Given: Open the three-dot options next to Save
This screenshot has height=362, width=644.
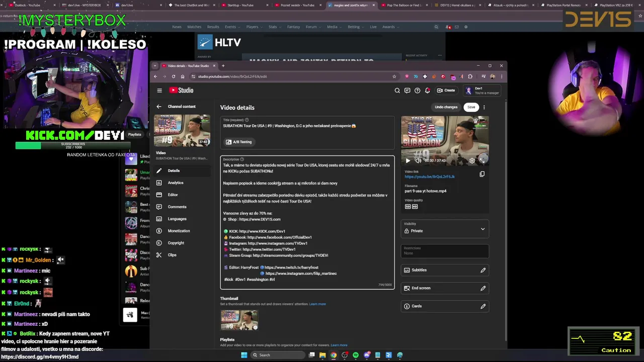Looking at the screenshot, I should [484, 107].
